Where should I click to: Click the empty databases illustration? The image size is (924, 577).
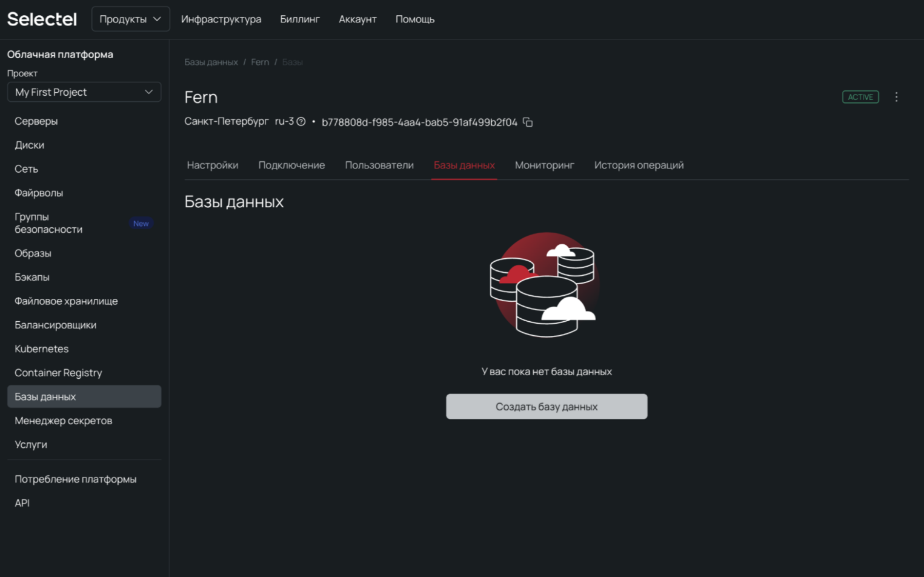pyautogui.click(x=545, y=285)
